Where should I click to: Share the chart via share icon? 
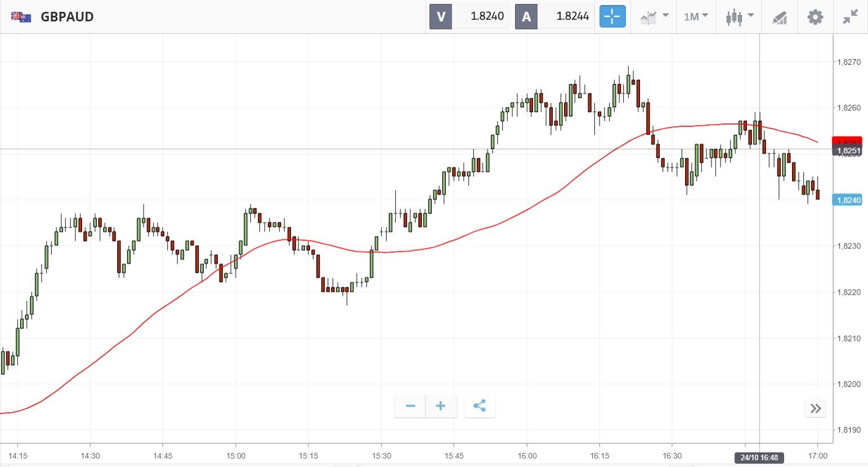coord(480,406)
